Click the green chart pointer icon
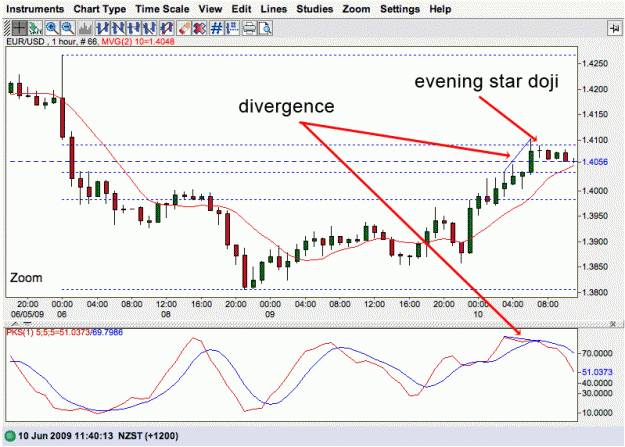The width and height of the screenshot is (625, 447). pos(35,28)
